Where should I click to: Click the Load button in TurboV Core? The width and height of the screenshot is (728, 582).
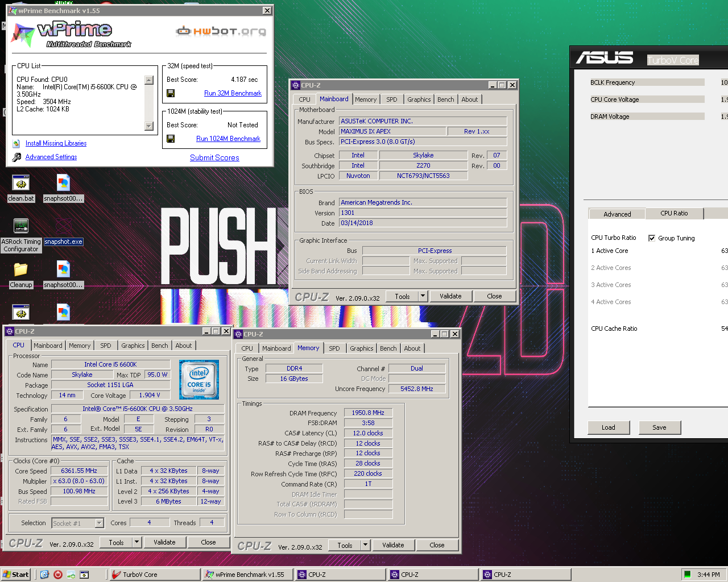coord(609,427)
